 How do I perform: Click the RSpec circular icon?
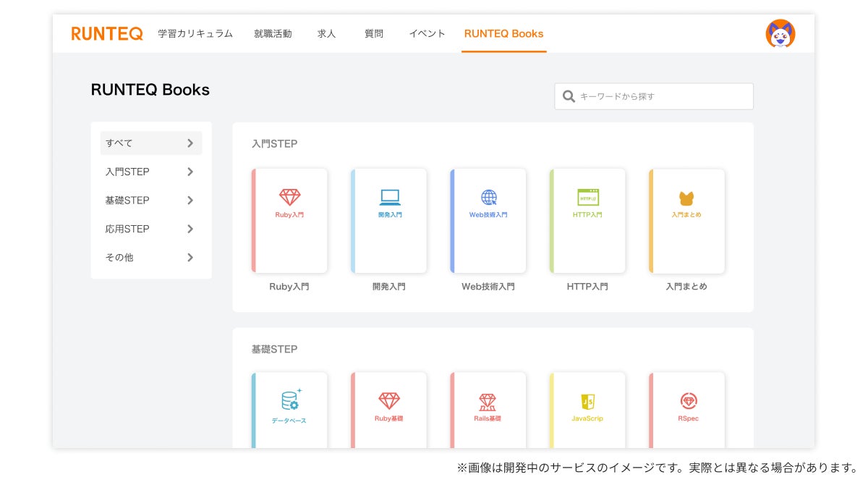(x=688, y=401)
